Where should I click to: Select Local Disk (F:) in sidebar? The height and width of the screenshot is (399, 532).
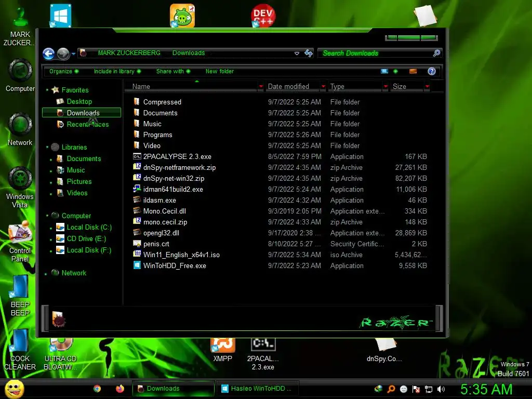89,250
